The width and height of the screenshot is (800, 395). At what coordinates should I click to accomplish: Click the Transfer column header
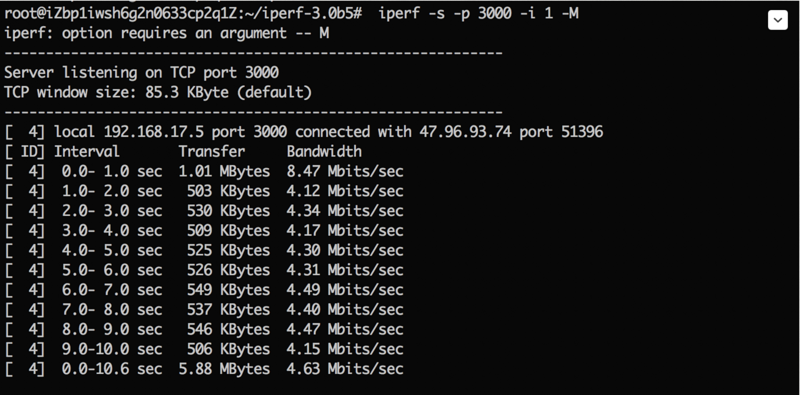(x=212, y=152)
